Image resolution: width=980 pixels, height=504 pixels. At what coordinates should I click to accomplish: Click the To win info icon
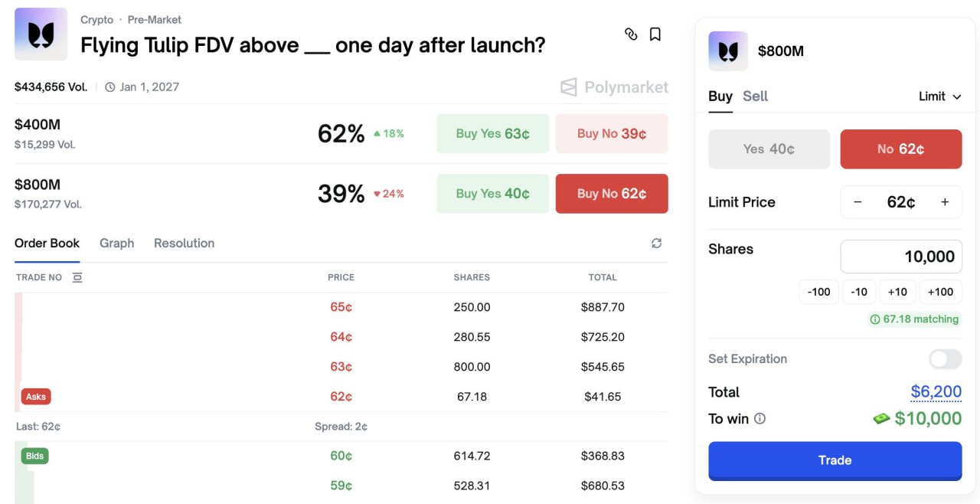759,419
